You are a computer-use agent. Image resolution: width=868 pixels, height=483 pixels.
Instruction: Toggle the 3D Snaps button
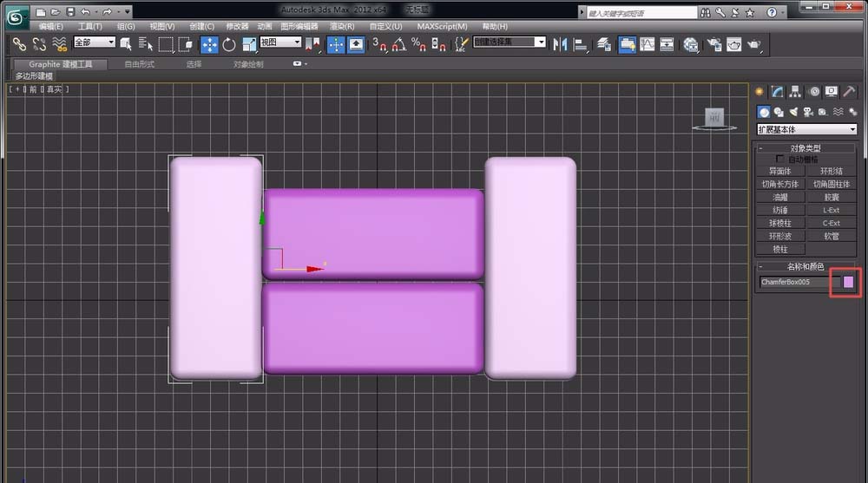click(x=379, y=44)
